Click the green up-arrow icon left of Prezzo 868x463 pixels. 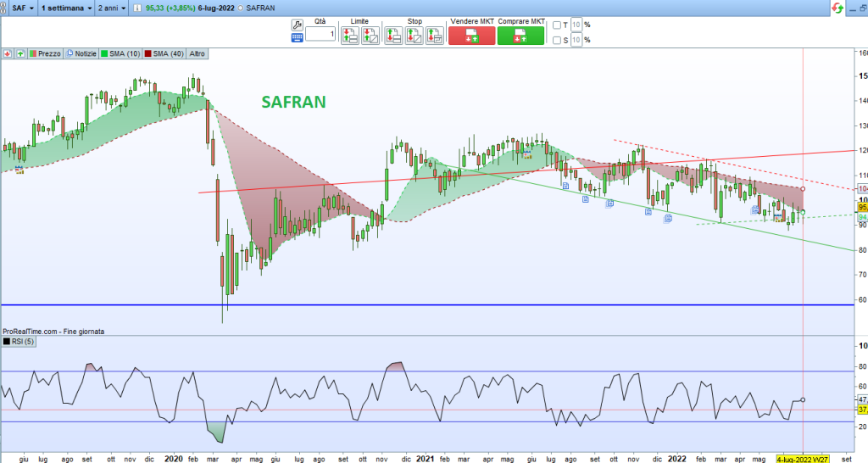tap(20, 53)
